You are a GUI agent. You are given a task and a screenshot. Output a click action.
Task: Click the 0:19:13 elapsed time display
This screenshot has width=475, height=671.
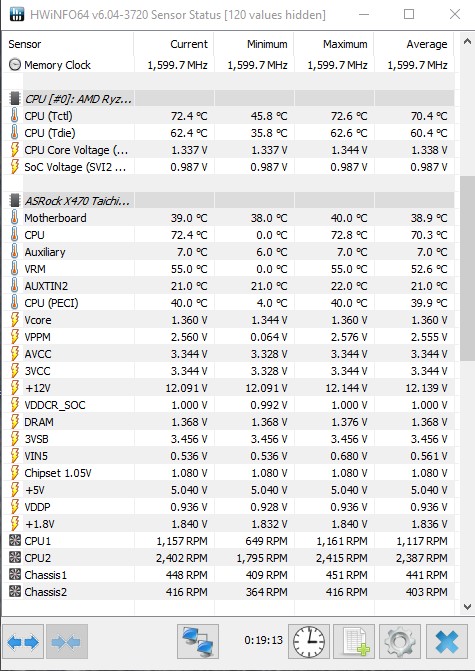(264, 640)
